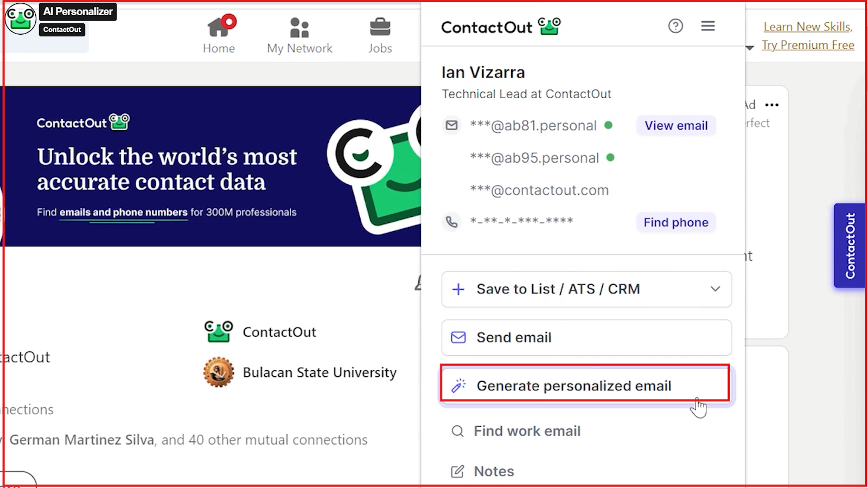The image size is (868, 488).
Task: Expand the chevron beside Try Premium Free
Action: 749,48
